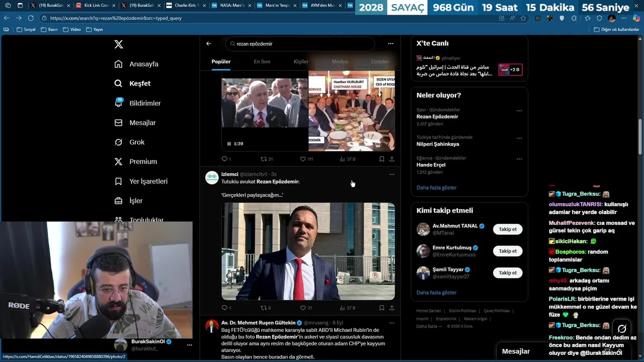Open İşler in the sidebar
Viewport: 644px width, 362px height.
point(128,201)
